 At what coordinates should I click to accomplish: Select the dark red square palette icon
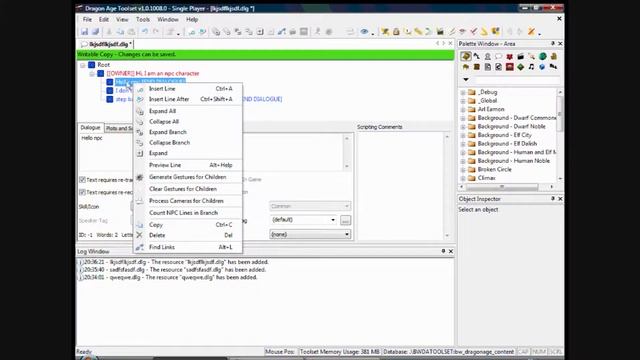click(x=509, y=67)
